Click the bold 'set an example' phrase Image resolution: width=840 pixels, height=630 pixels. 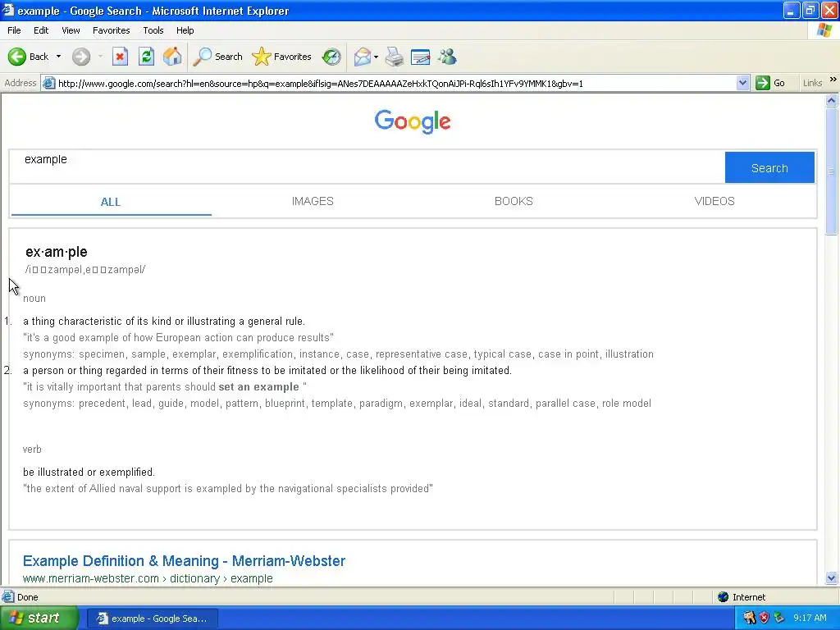point(258,387)
